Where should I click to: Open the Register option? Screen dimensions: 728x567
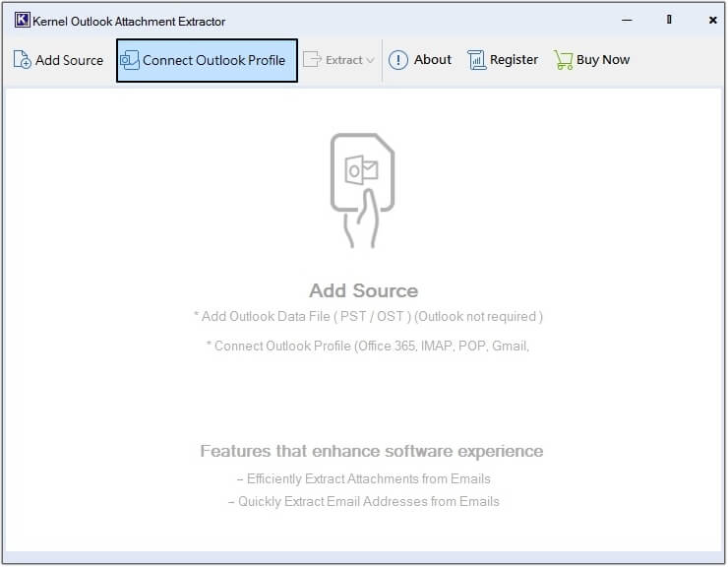click(x=514, y=59)
